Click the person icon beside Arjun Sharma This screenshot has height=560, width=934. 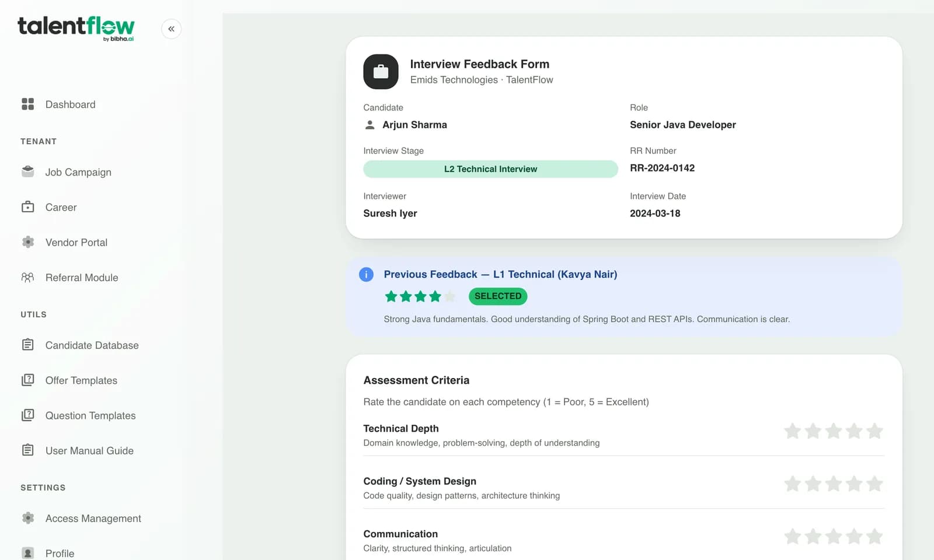tap(370, 125)
